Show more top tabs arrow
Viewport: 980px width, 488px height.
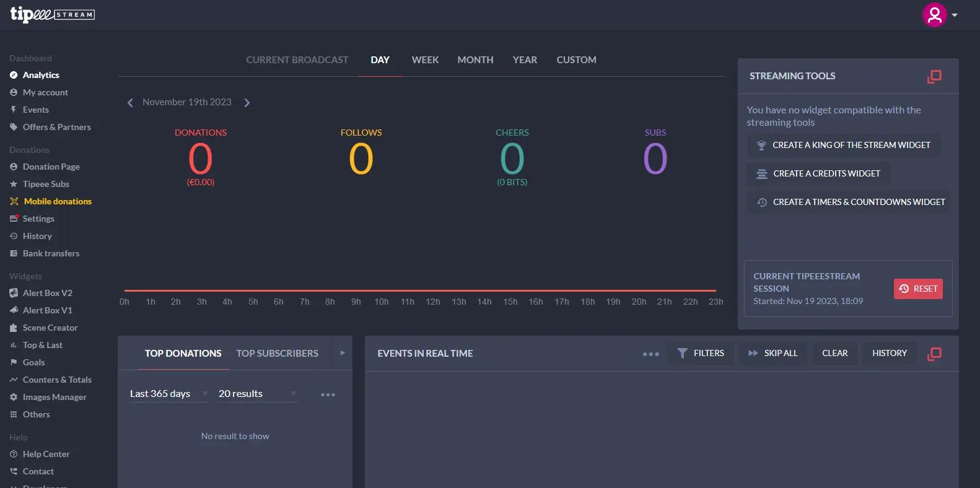[x=343, y=353]
